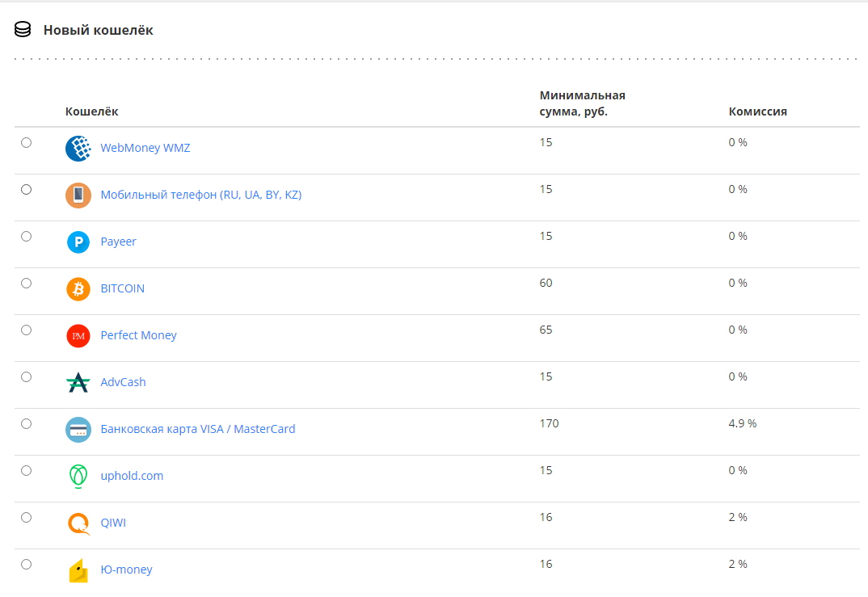The image size is (868, 597).
Task: Click the AdvCash wallet link
Action: tap(123, 382)
